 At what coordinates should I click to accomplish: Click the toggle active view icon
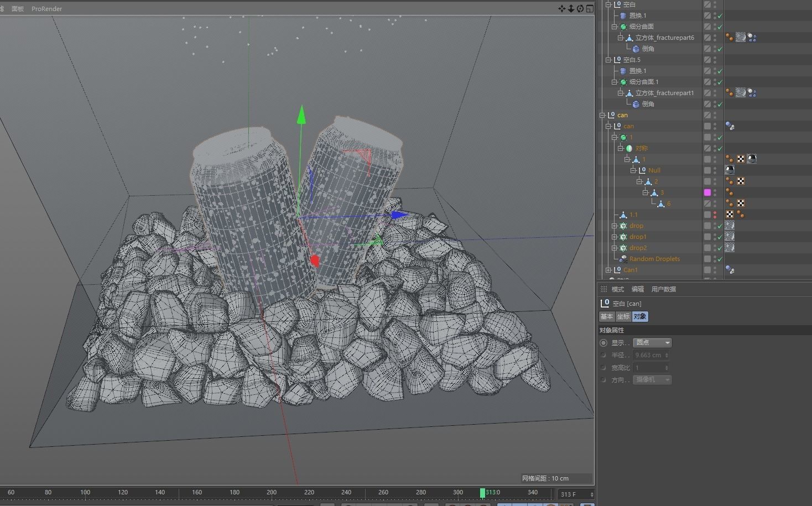(590, 8)
